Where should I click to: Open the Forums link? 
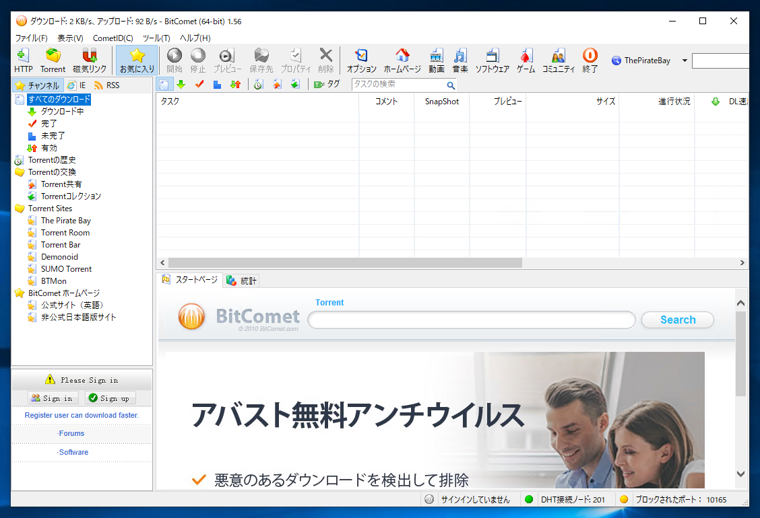tap(71, 433)
